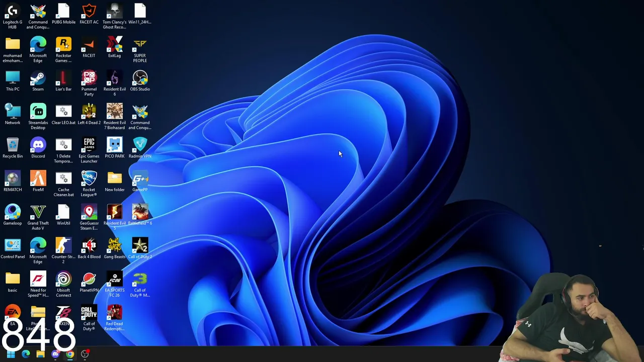Screen dimensions: 644x362
Task: Open Liar's Bar game shortcut
Action: (63, 81)
